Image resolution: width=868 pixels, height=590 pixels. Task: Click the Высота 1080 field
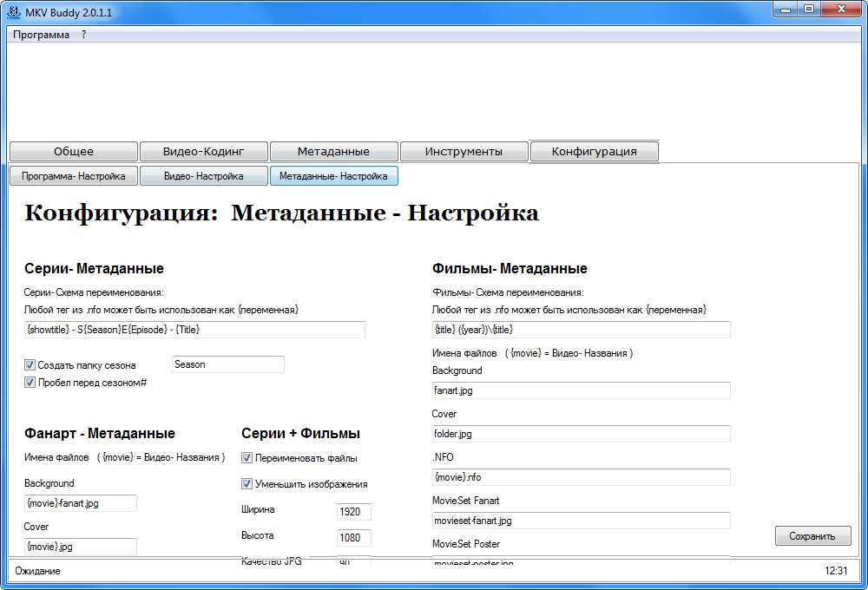354,537
